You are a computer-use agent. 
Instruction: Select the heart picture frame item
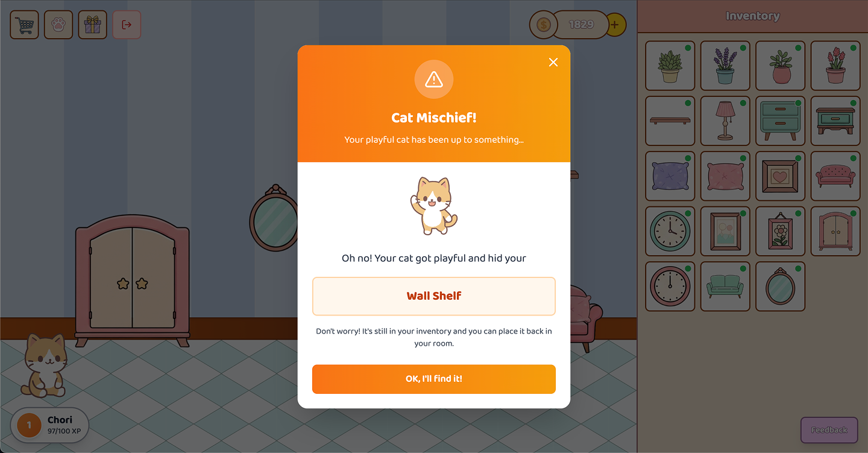(x=781, y=176)
